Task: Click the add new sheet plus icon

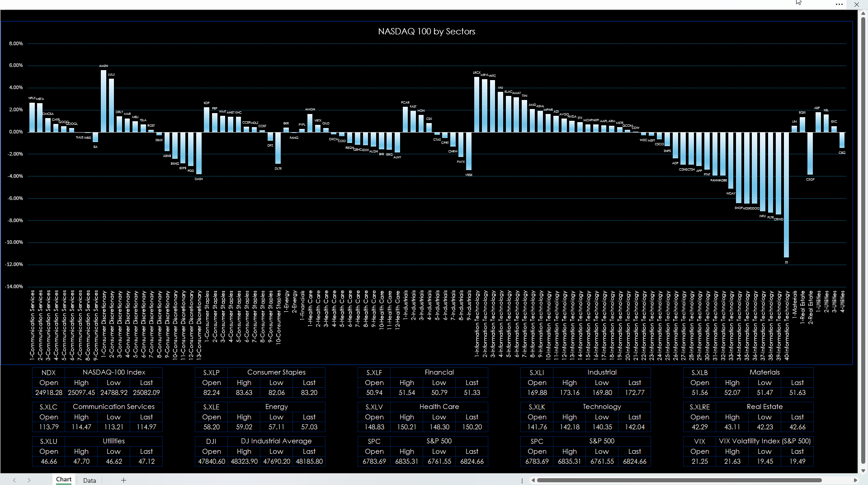Action: pos(123,480)
